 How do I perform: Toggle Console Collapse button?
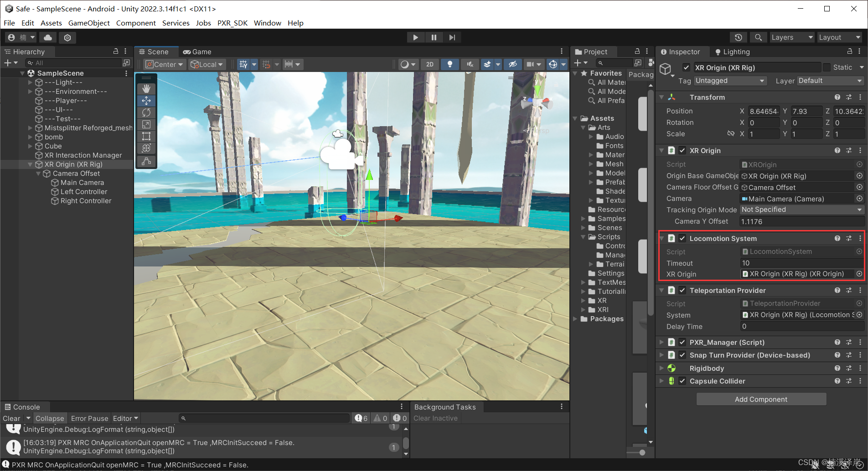(50, 418)
